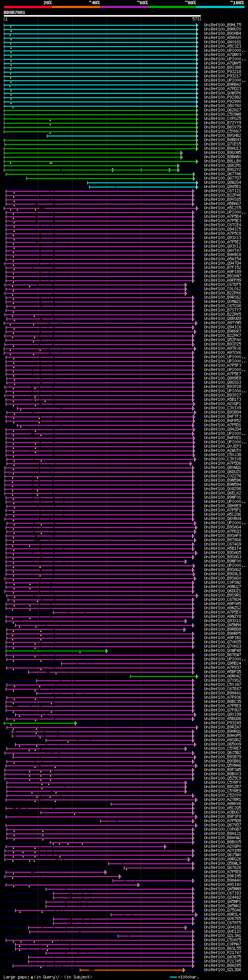
Task: Select subject UniRef100_Q945E1
Action: click(222, 187)
